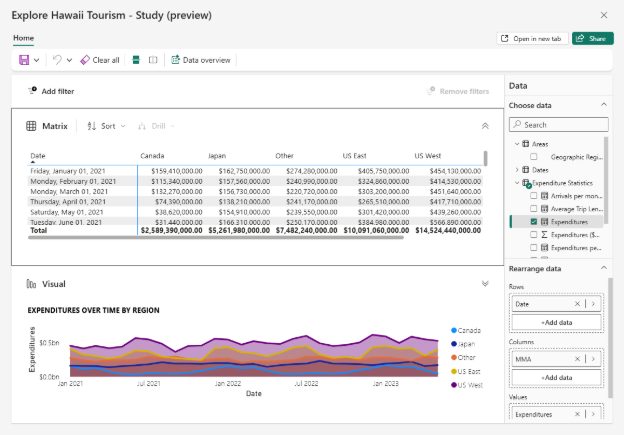Expand the Dates table in the data tree
Screen dimensions: 624x435
point(517,170)
